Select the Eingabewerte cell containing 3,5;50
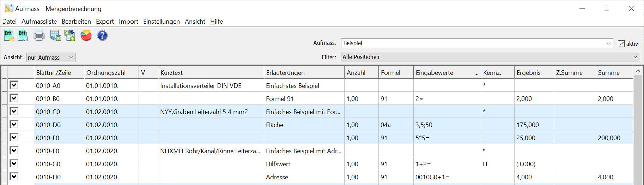This screenshot has height=185, width=644. click(446, 125)
